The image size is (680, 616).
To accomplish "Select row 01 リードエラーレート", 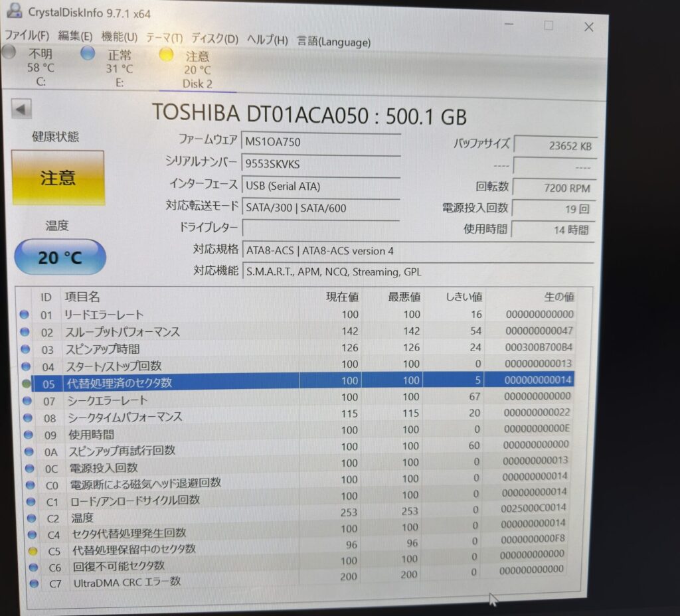I will click(298, 315).
